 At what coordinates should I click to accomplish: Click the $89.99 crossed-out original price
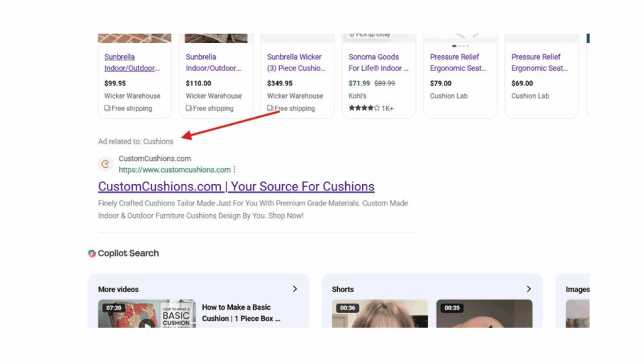(384, 84)
